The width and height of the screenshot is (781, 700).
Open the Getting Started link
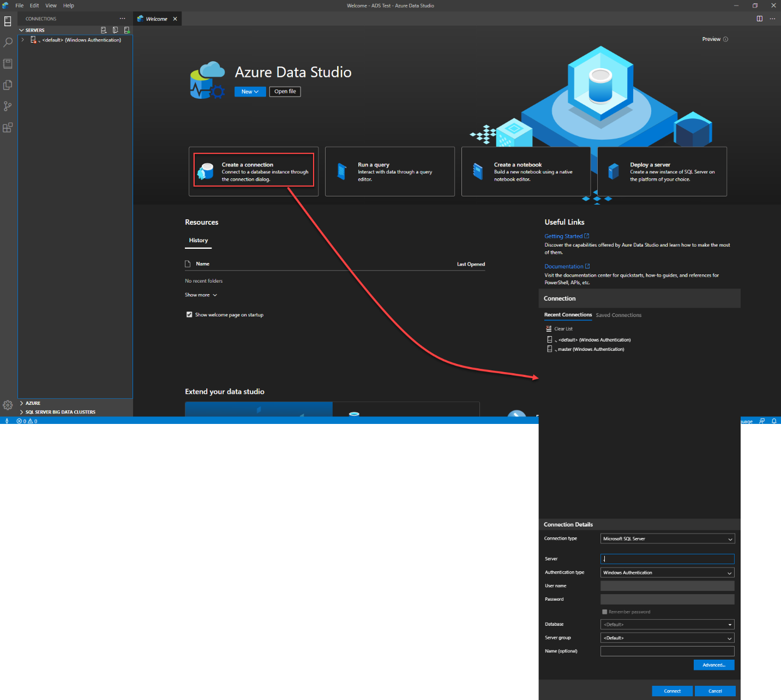coord(563,236)
